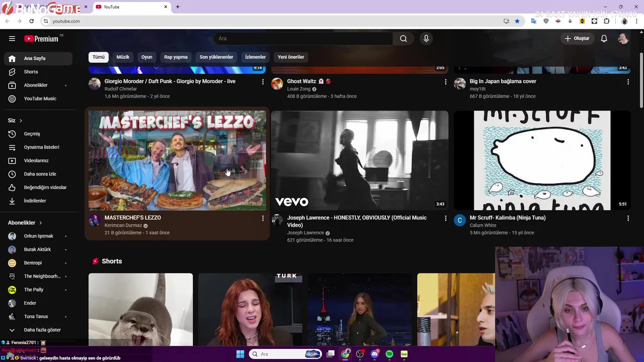Open the notifications bell
Screen dimensions: 644x362
tap(604, 39)
